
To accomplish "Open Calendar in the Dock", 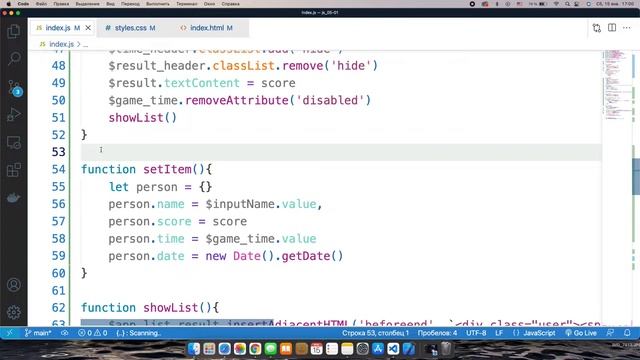I will [316, 349].
